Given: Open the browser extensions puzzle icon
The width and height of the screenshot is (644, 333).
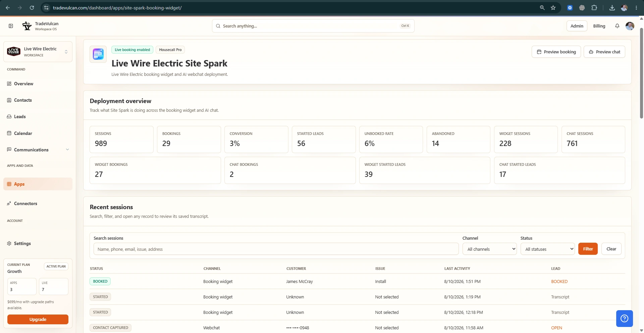Looking at the screenshot, I should (x=594, y=8).
